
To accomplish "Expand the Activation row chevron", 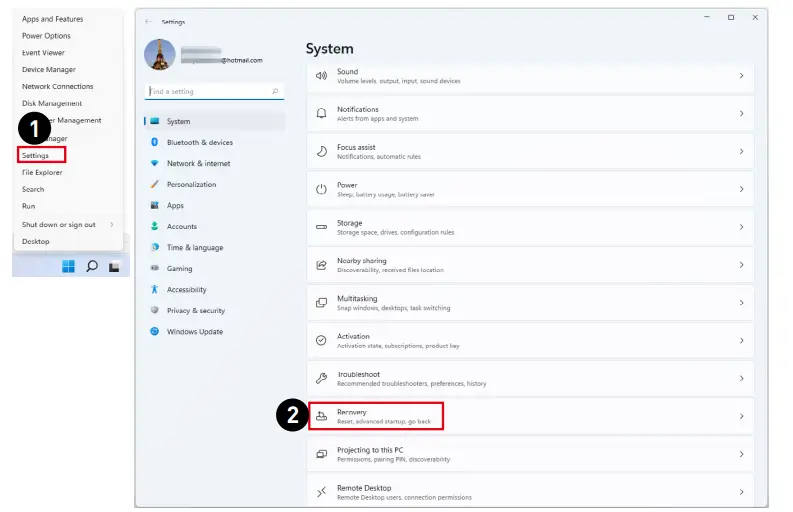I will coord(741,340).
